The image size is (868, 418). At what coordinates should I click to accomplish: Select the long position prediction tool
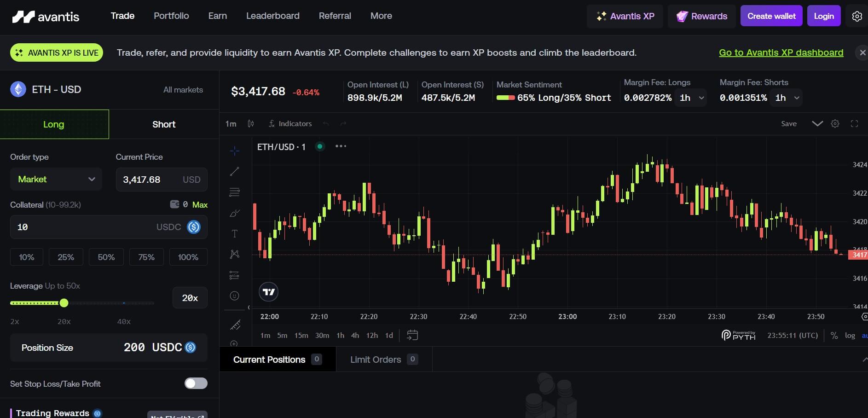click(234, 275)
